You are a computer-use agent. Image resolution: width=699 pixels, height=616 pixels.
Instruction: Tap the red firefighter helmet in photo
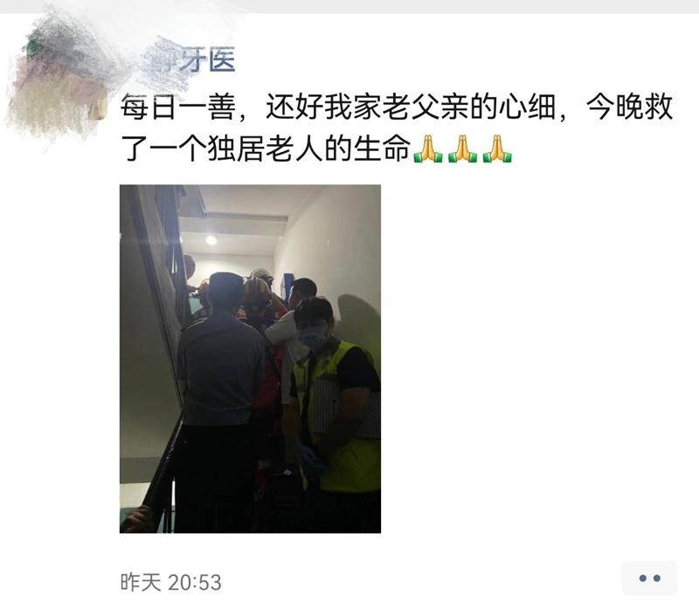point(257,289)
